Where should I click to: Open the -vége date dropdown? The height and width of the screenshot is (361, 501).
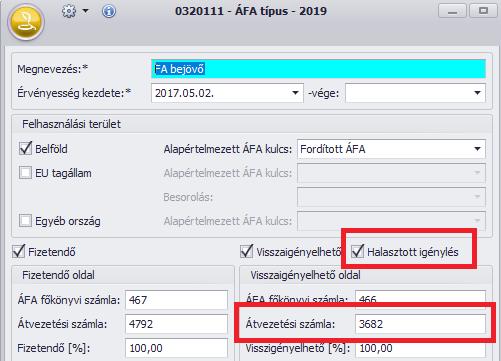click(x=477, y=93)
